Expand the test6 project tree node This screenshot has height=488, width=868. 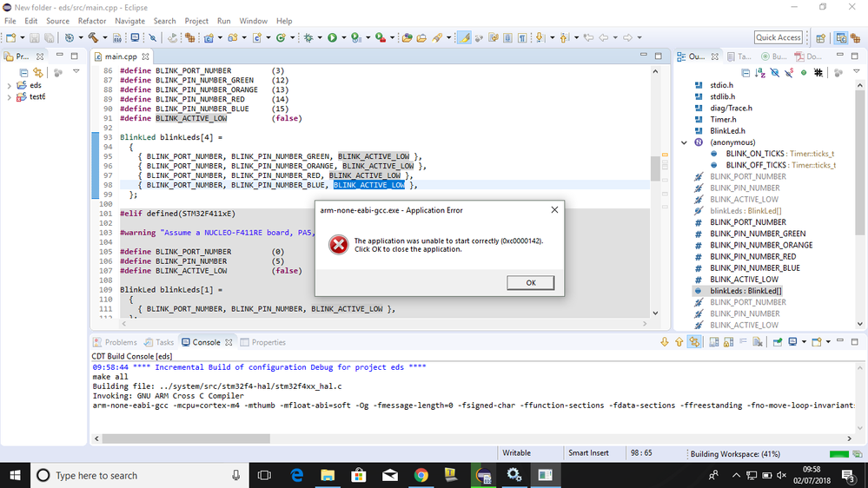pyautogui.click(x=9, y=97)
